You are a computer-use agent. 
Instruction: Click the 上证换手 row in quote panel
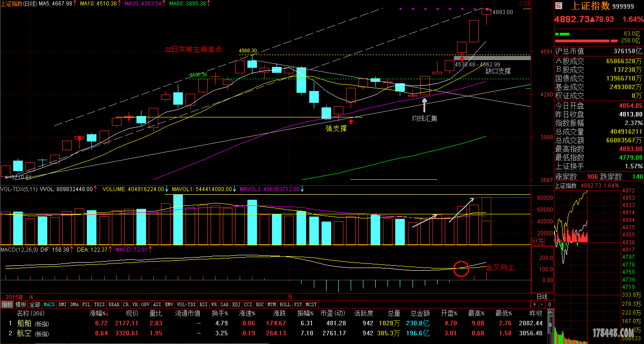click(599, 167)
